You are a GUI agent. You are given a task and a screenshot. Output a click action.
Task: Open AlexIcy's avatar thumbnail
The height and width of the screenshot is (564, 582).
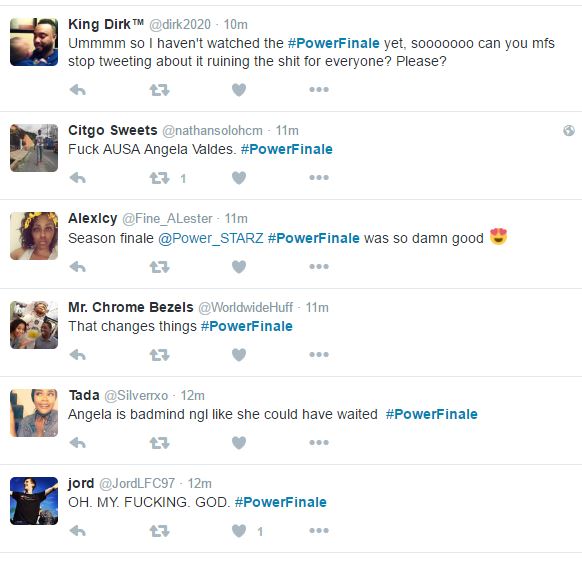(x=34, y=236)
